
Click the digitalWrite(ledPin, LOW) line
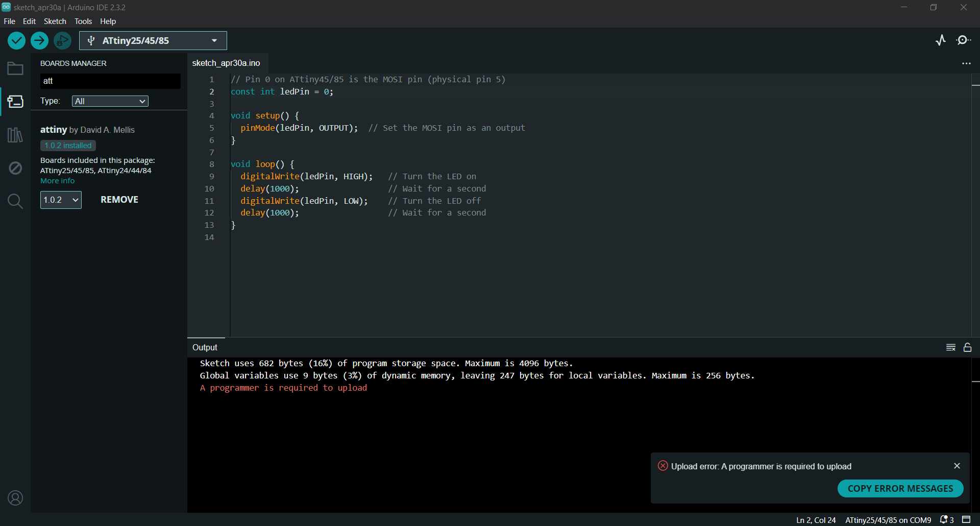[304, 201]
